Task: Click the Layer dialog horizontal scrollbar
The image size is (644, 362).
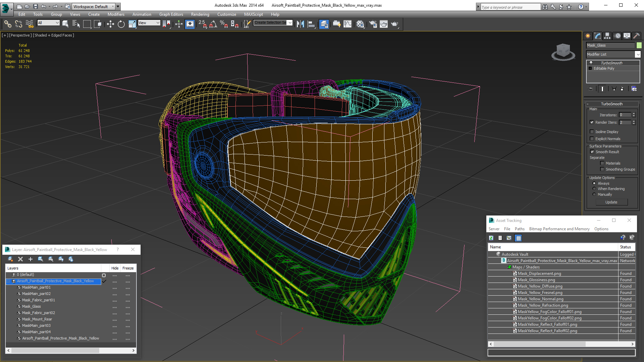Action: [x=71, y=350]
